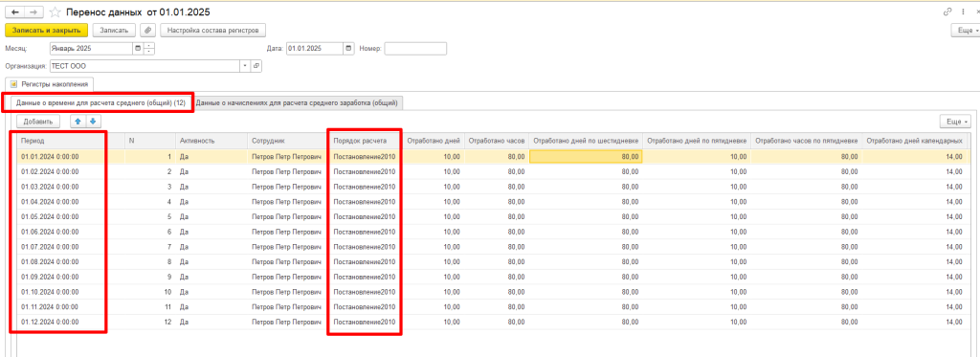Image resolution: width=980 pixels, height=357 pixels.
Task: Click the Отработано часов column header
Action: coord(497,142)
